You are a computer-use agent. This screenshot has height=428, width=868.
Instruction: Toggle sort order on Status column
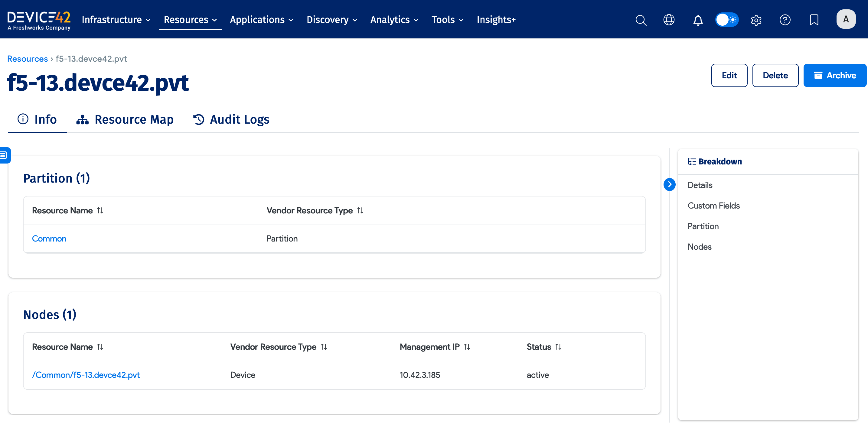pos(558,346)
